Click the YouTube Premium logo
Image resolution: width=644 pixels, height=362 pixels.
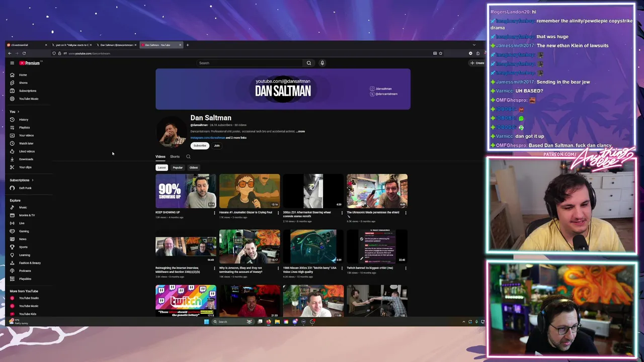[30, 63]
